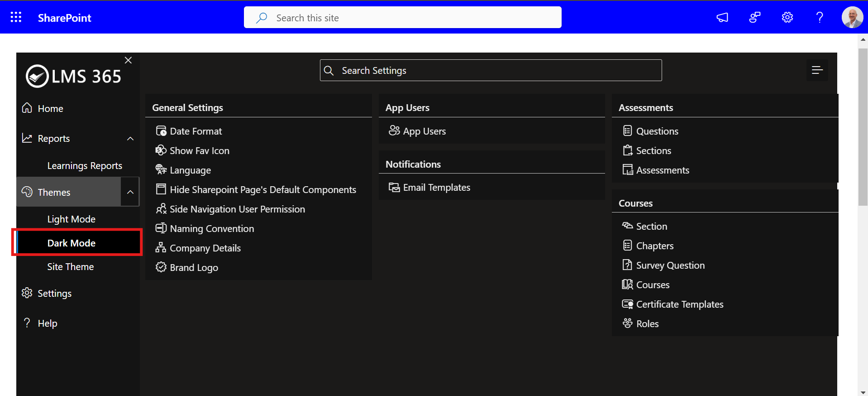Click the Themes palette icon

tap(27, 192)
